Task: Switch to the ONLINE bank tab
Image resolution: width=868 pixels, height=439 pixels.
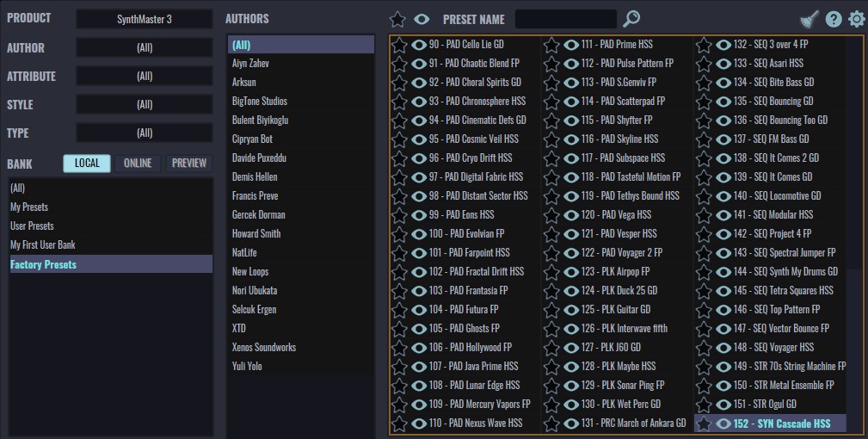Action: pyautogui.click(x=138, y=164)
